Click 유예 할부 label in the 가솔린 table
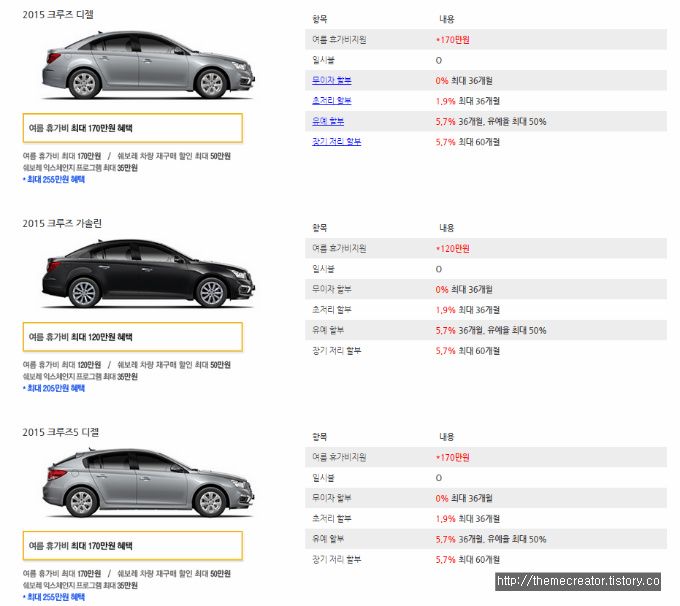 click(x=328, y=330)
